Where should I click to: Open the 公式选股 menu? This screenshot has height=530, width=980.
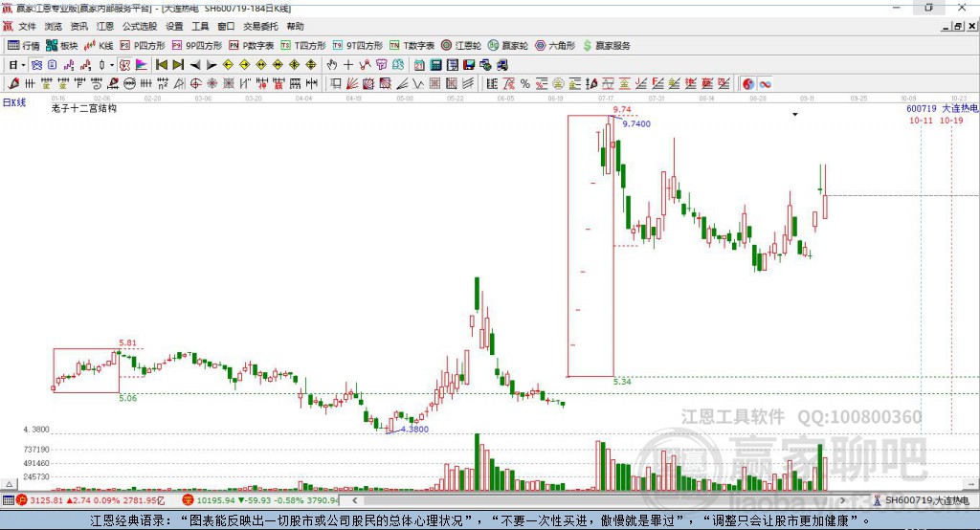point(140,26)
